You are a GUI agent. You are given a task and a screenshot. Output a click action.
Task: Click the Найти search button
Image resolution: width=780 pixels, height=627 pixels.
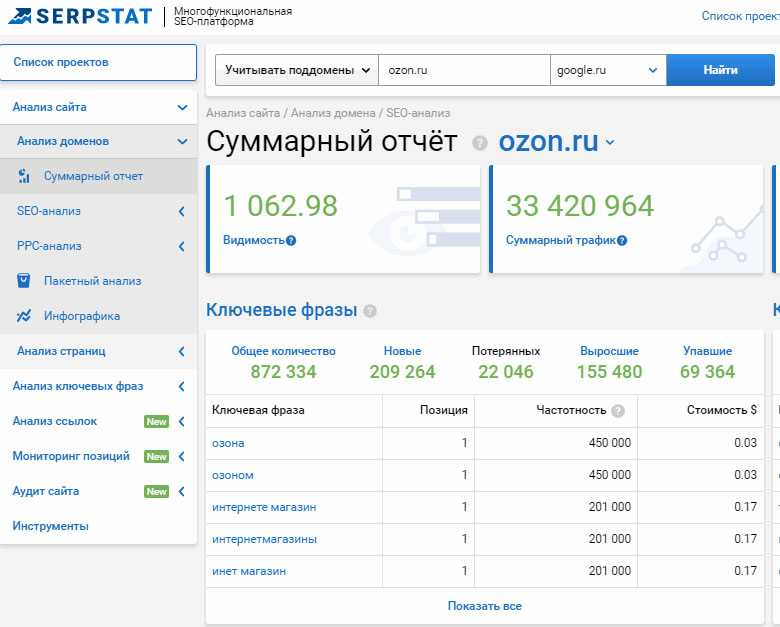720,70
